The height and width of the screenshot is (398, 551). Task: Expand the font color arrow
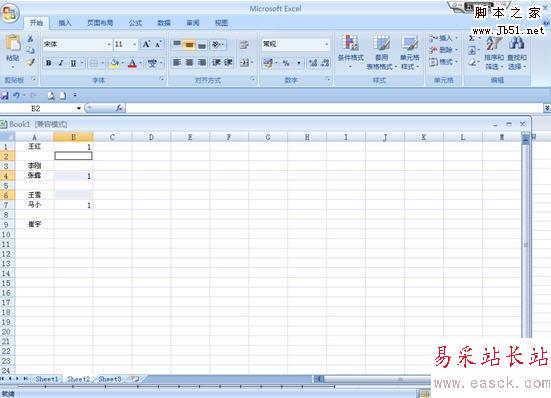(x=141, y=63)
